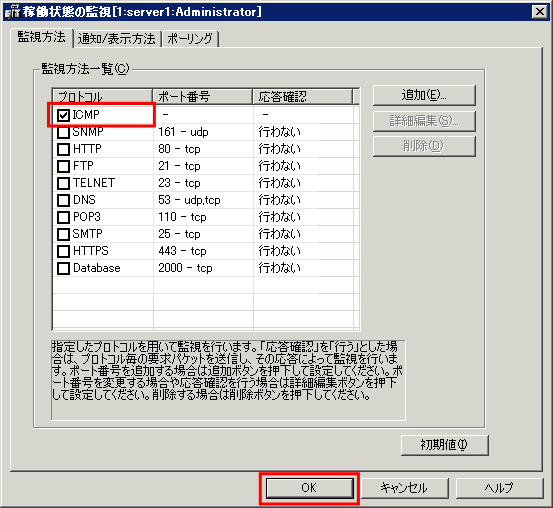Click the Database protocol name
The height and width of the screenshot is (508, 553).
click(x=97, y=268)
